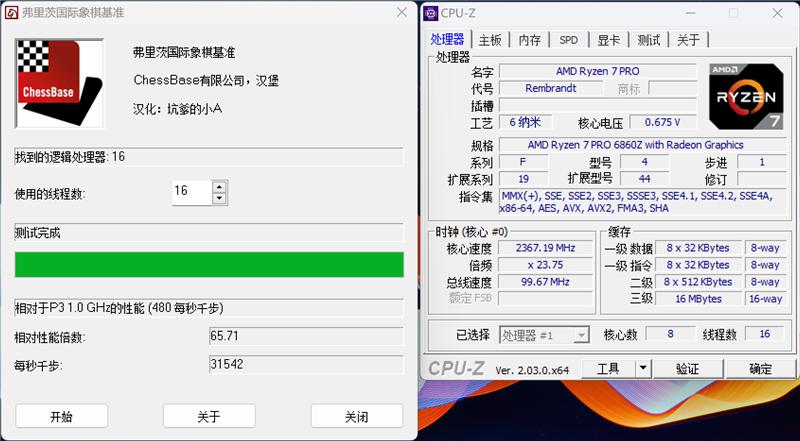Click the instruction set list text
Image resolution: width=800 pixels, height=441 pixels.
[642, 202]
